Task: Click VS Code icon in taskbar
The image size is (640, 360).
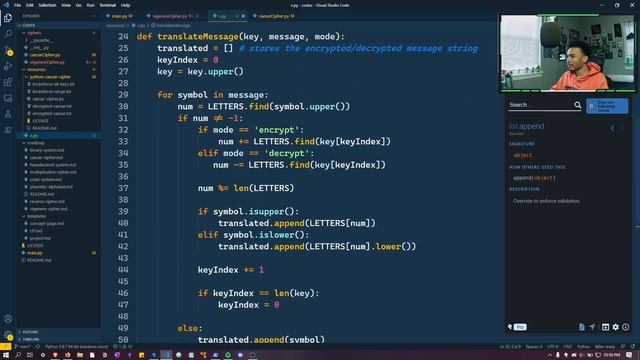Action: click(167, 355)
